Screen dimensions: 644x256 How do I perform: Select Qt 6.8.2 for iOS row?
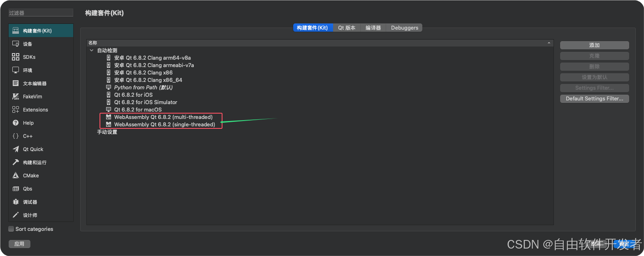(x=320, y=95)
